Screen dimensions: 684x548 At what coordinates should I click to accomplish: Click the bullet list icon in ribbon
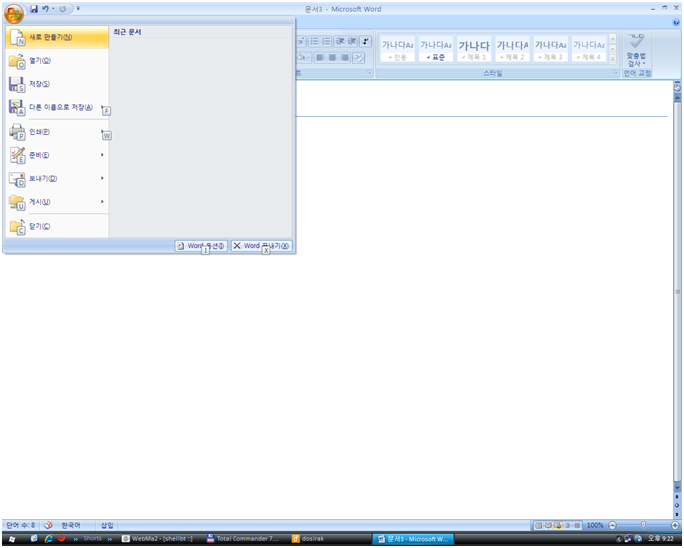pos(314,41)
